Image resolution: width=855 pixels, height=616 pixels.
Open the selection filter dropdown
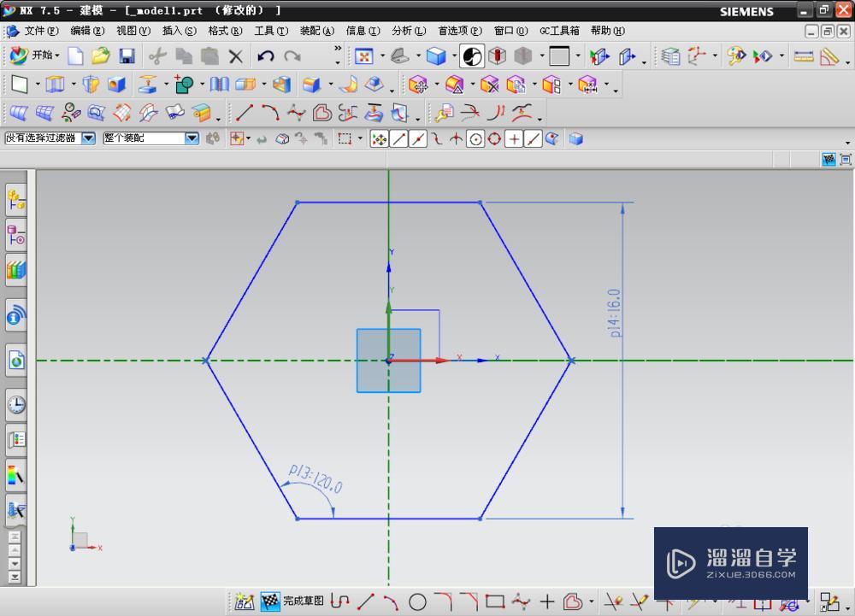point(88,138)
